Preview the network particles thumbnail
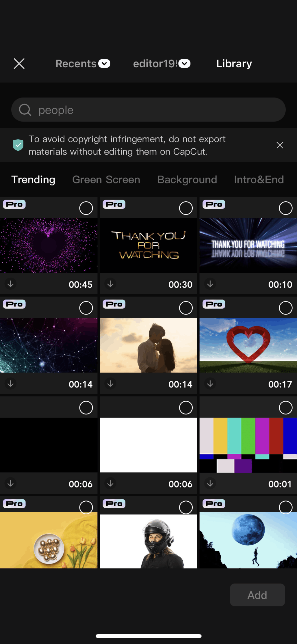 (x=49, y=345)
